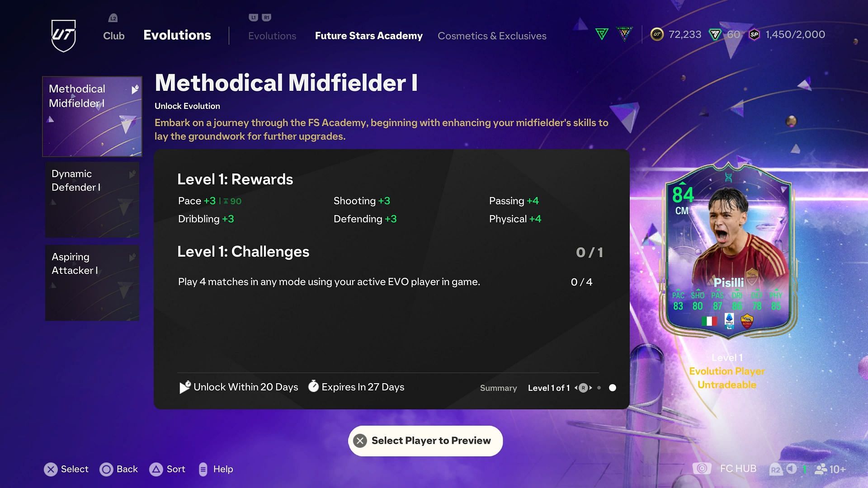Select the Dynamic Defender I evolution option
868x488 pixels.
tap(92, 200)
